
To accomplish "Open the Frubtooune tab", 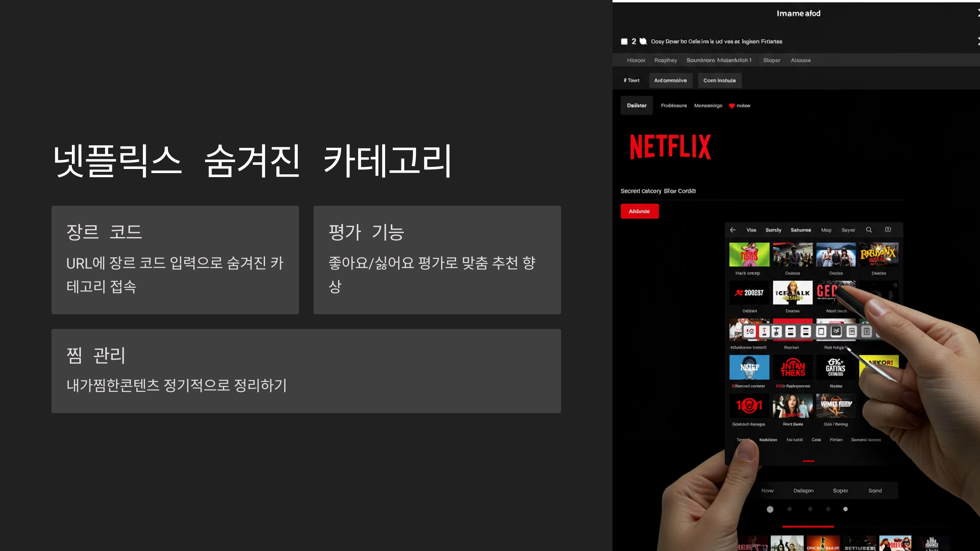I will (674, 106).
